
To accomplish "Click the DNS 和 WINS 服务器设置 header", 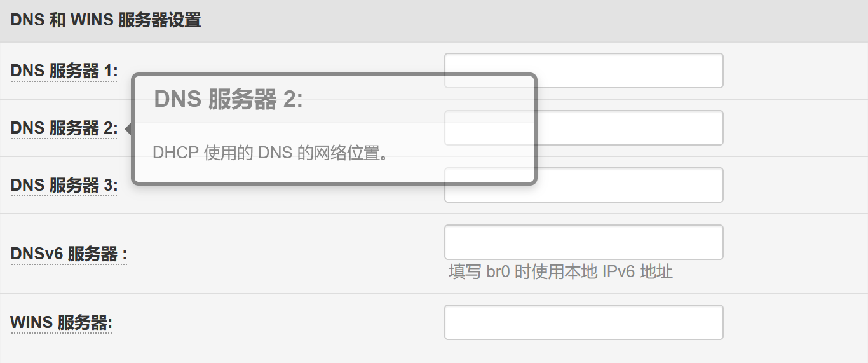I will [105, 20].
